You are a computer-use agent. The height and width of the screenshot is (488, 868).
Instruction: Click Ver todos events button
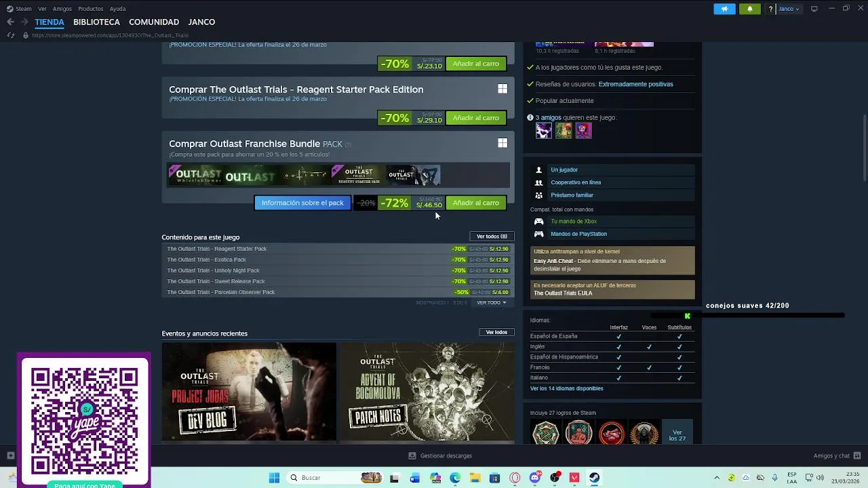[x=496, y=332]
